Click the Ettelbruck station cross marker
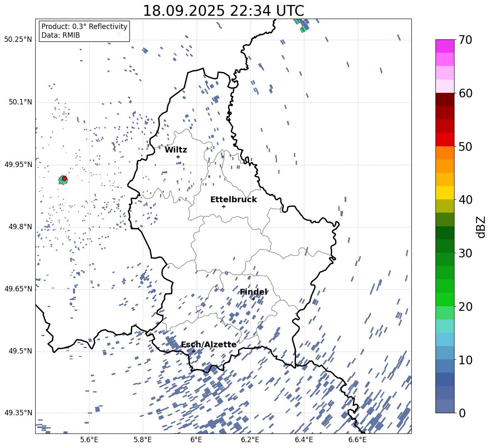 tap(224, 206)
